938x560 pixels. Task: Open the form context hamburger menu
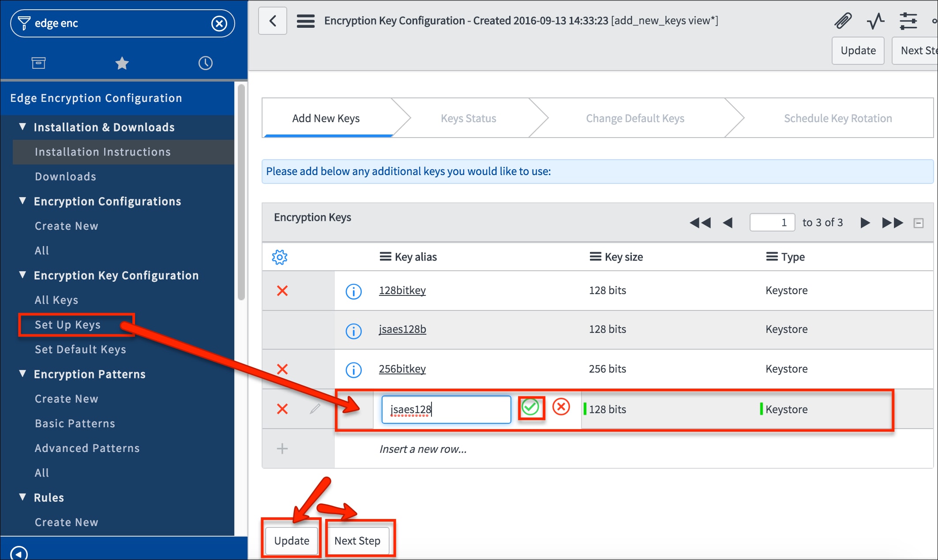(x=305, y=21)
